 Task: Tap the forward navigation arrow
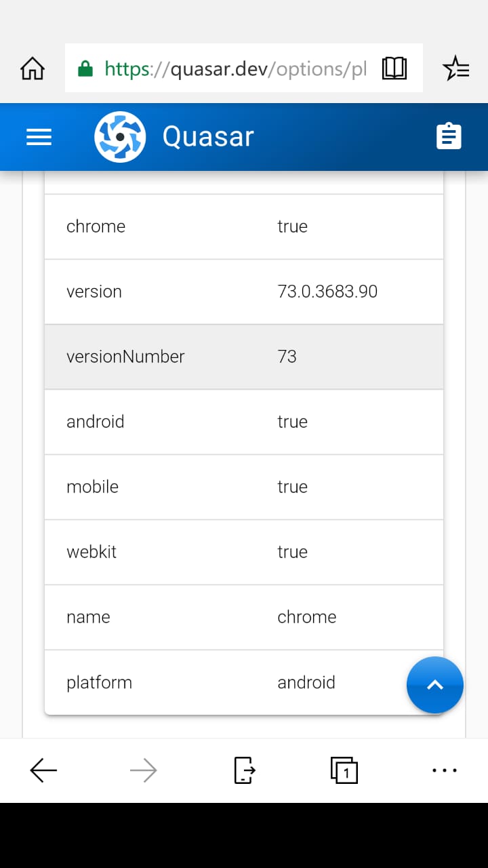(x=144, y=770)
